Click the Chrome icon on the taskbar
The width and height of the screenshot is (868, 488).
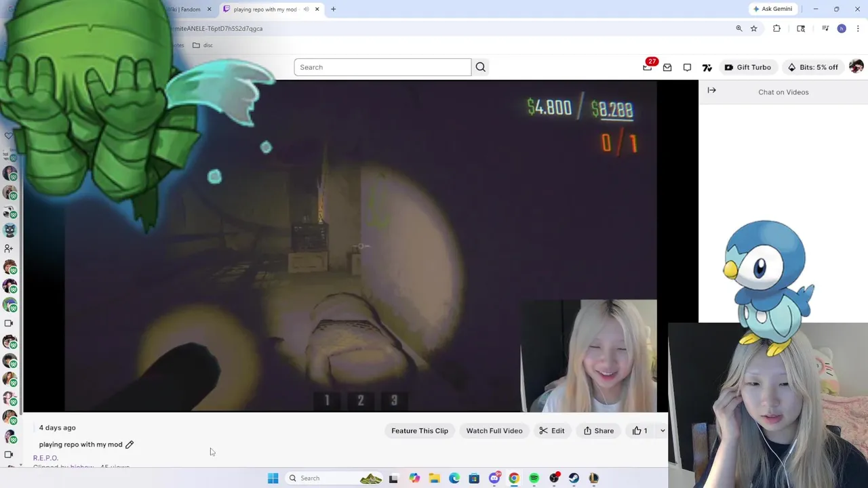coord(514,478)
